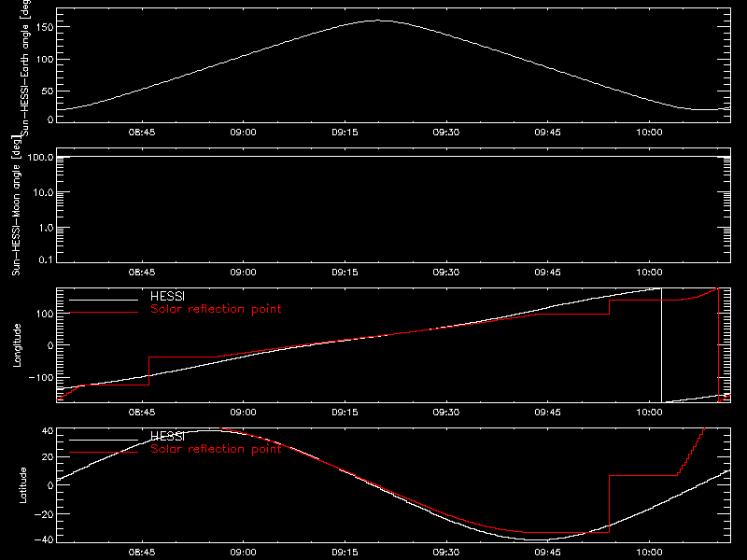Viewport: 747px width, 560px height.
Task: Click 08:45 under the Latitude plot
Action: coord(142,553)
